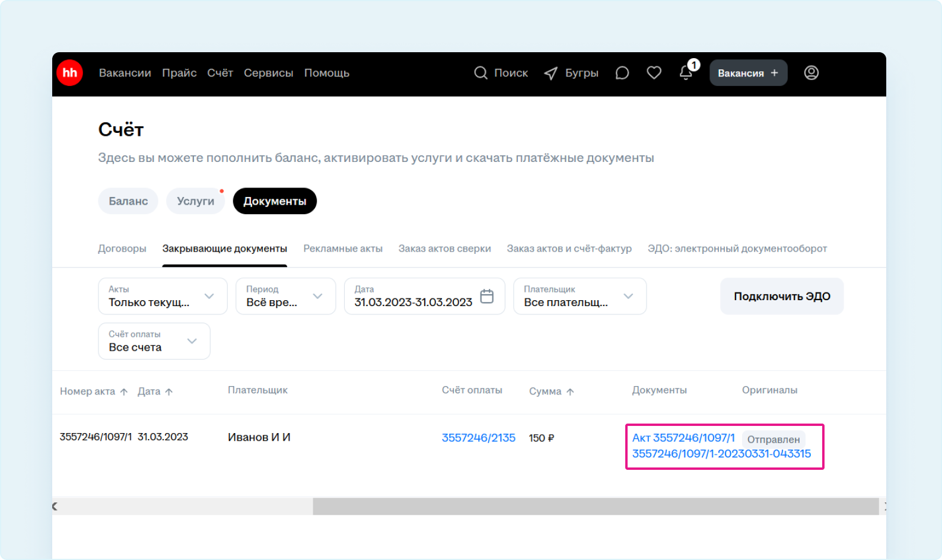
Task: Open notifications bell icon
Action: (x=686, y=73)
